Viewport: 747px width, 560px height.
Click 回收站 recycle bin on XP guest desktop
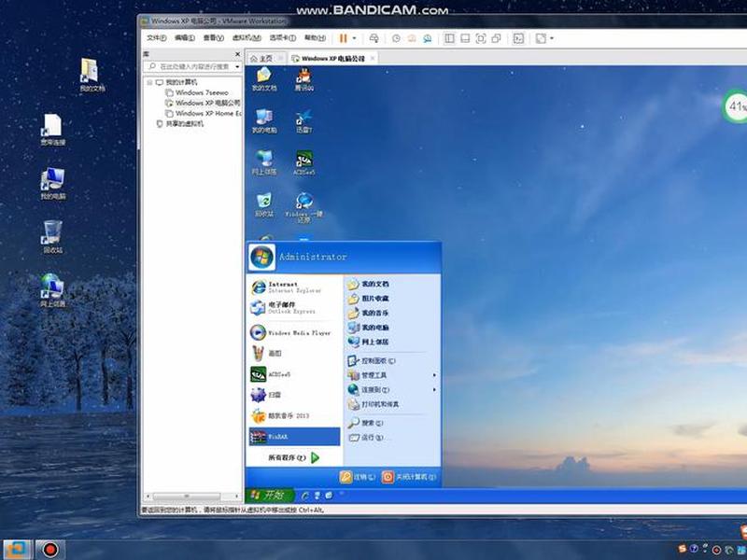click(x=264, y=204)
